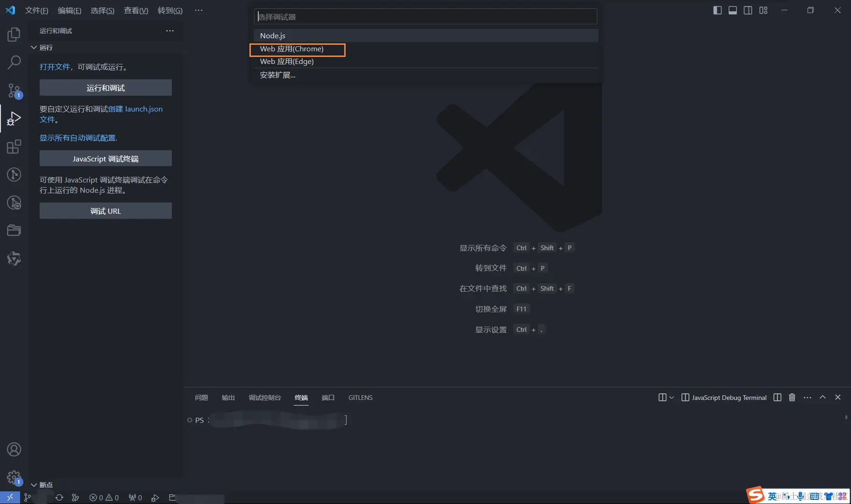The width and height of the screenshot is (851, 504).
Task: Open Accounts icon in activity bar
Action: pos(14,449)
